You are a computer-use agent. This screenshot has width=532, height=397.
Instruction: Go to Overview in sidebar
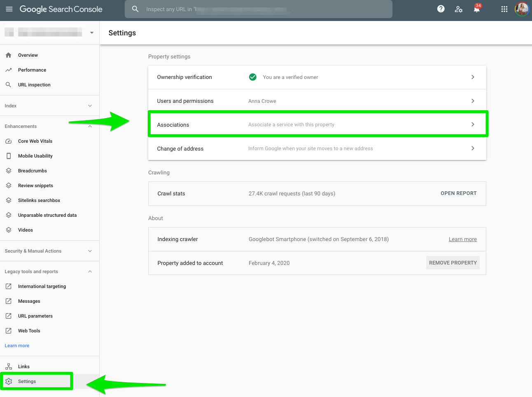28,55
